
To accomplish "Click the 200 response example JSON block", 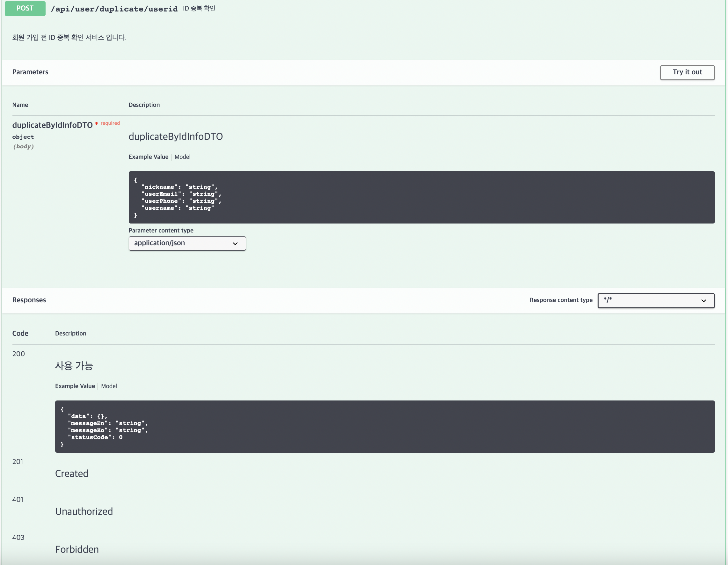I will click(385, 426).
